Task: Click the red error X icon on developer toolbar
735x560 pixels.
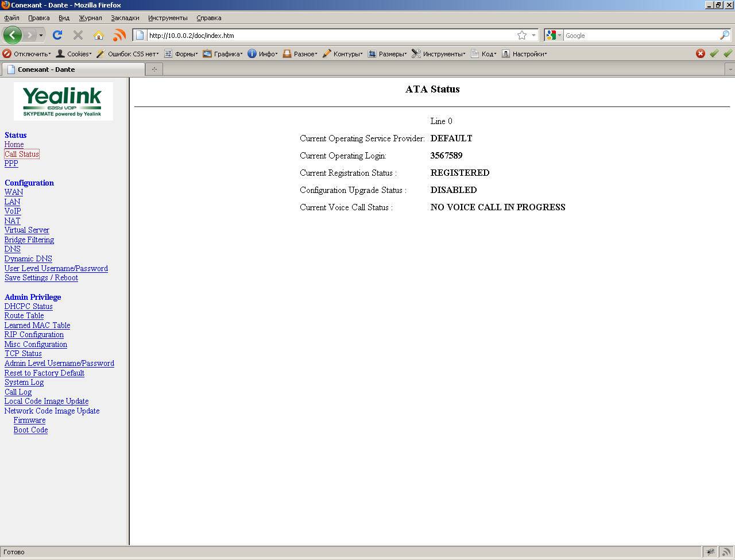Action: 701,53
